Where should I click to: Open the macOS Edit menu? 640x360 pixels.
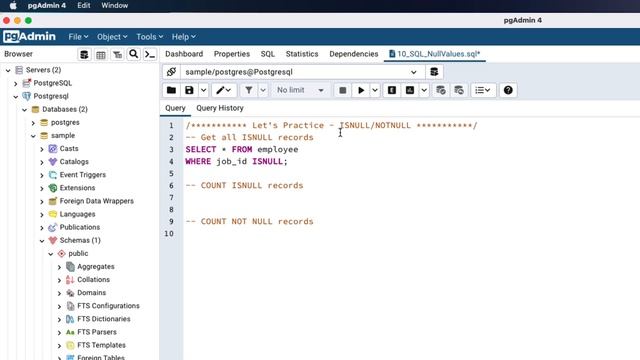point(84,5)
